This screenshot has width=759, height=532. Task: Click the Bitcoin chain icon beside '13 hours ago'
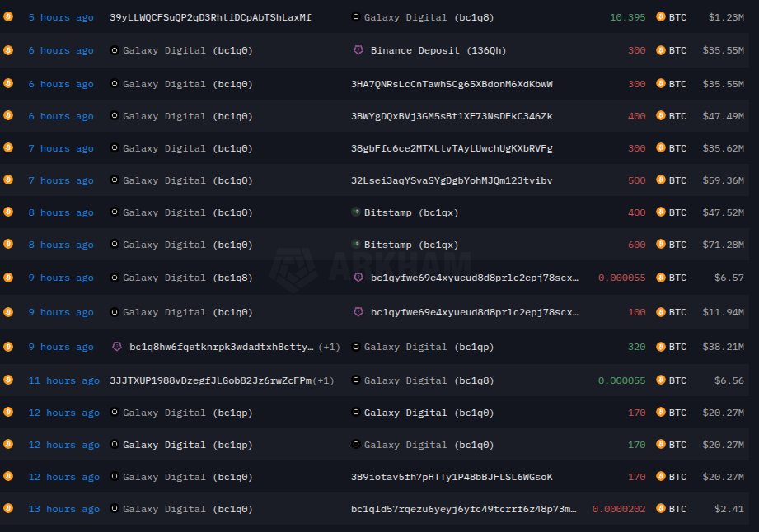coord(8,508)
